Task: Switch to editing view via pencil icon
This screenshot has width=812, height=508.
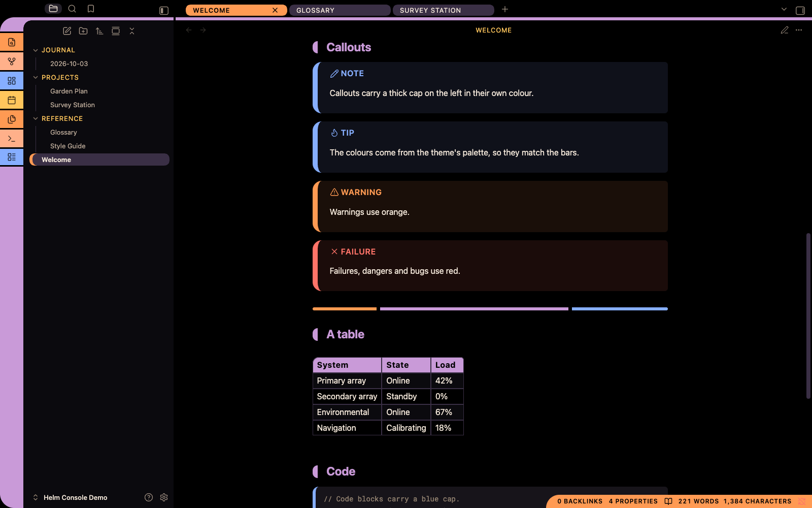Action: (785, 30)
